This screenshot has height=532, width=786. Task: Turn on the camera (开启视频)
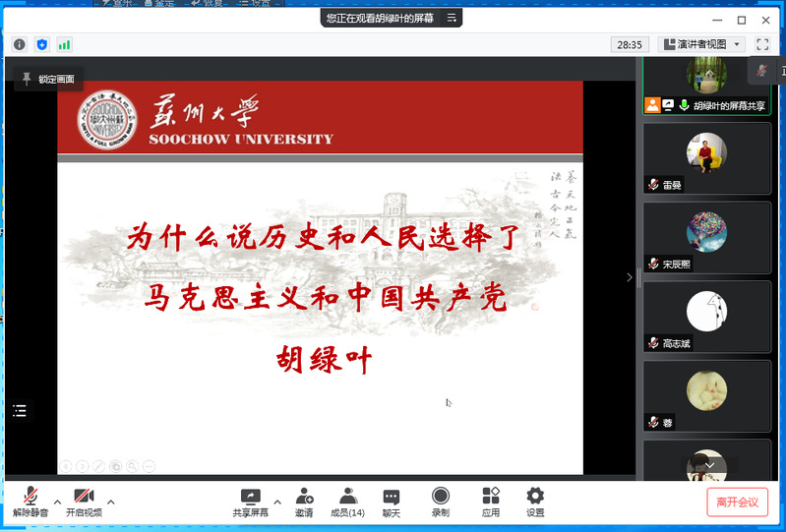pyautogui.click(x=84, y=497)
